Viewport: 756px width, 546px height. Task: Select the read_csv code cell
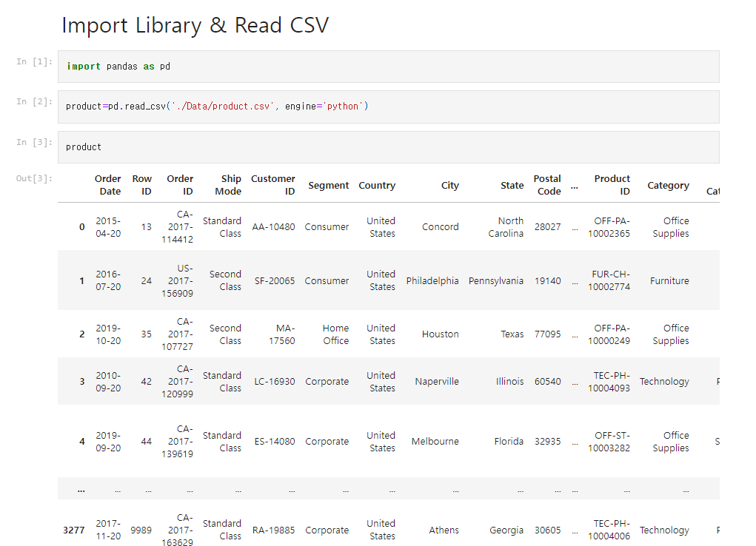coord(389,107)
